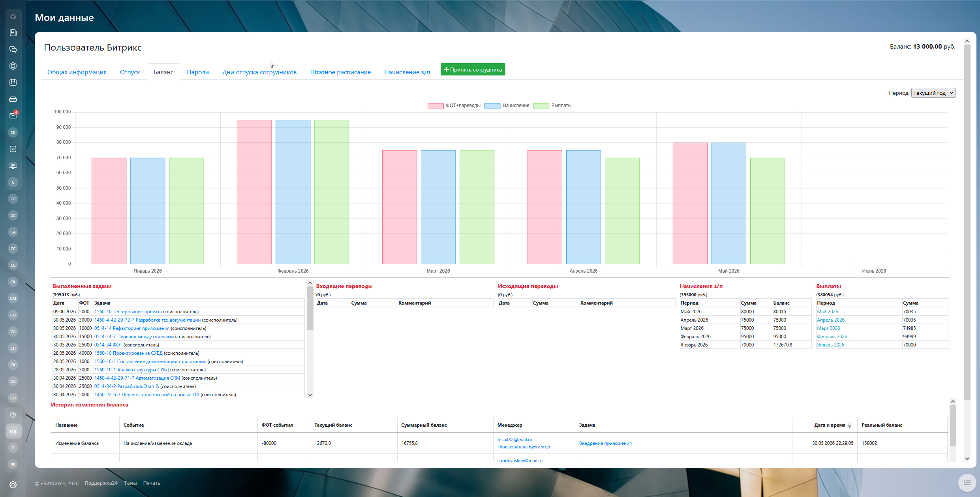Click the balance history scrollbar up arrow
Image resolution: width=980 pixels, height=497 pixels.
pyautogui.click(x=953, y=401)
